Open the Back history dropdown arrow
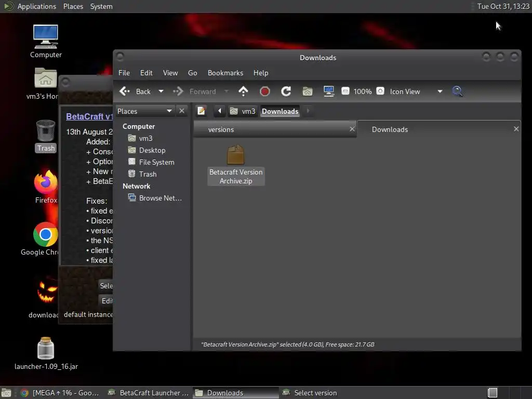This screenshot has height=399, width=532. (161, 91)
